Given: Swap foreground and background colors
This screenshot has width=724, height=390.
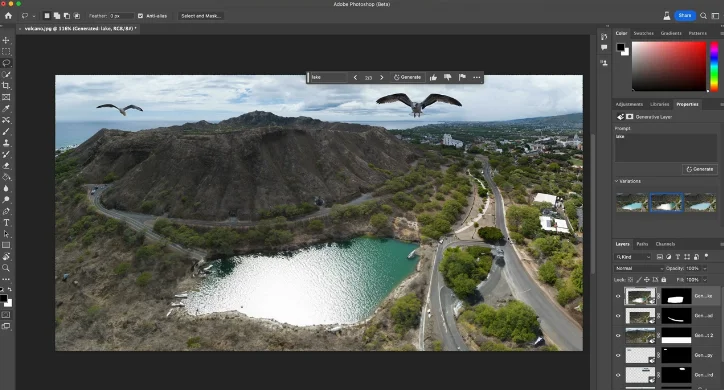Looking at the screenshot, I should (10, 289).
